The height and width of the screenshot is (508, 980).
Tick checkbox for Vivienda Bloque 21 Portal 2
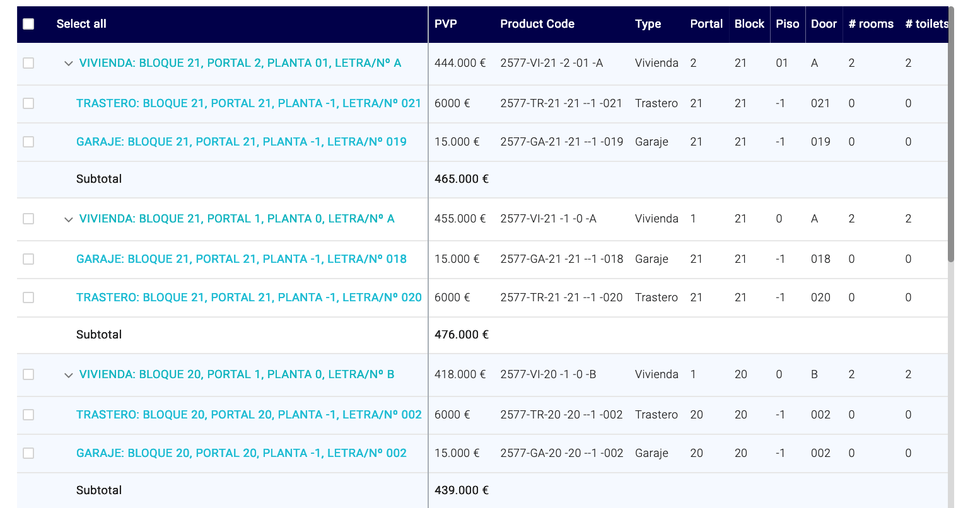tap(28, 63)
